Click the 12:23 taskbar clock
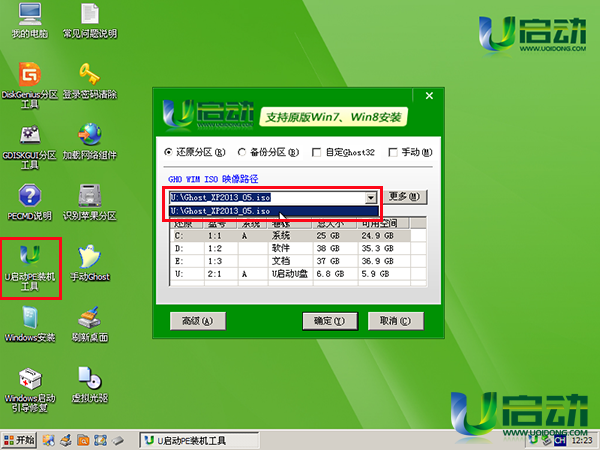The image size is (600, 450). [582, 440]
